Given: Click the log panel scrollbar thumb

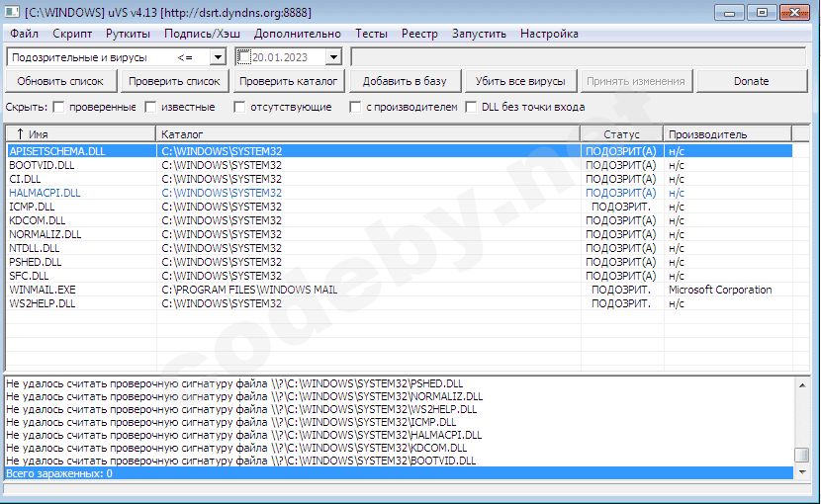Looking at the screenshot, I should 802,456.
